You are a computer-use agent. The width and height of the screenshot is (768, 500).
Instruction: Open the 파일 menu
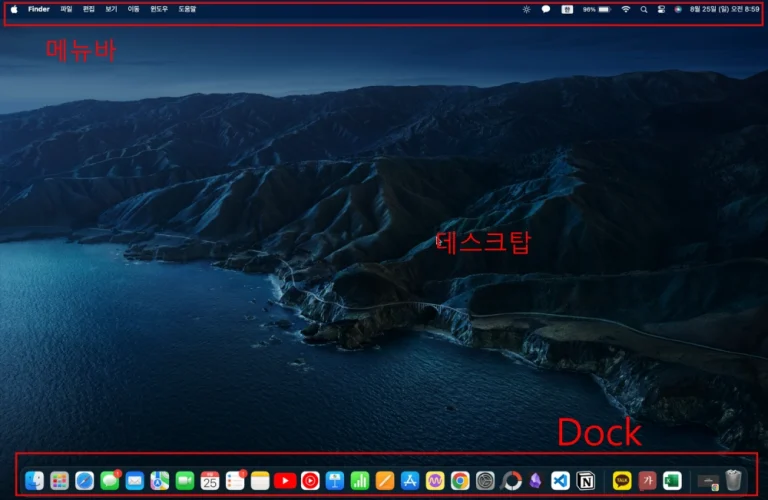(x=66, y=9)
